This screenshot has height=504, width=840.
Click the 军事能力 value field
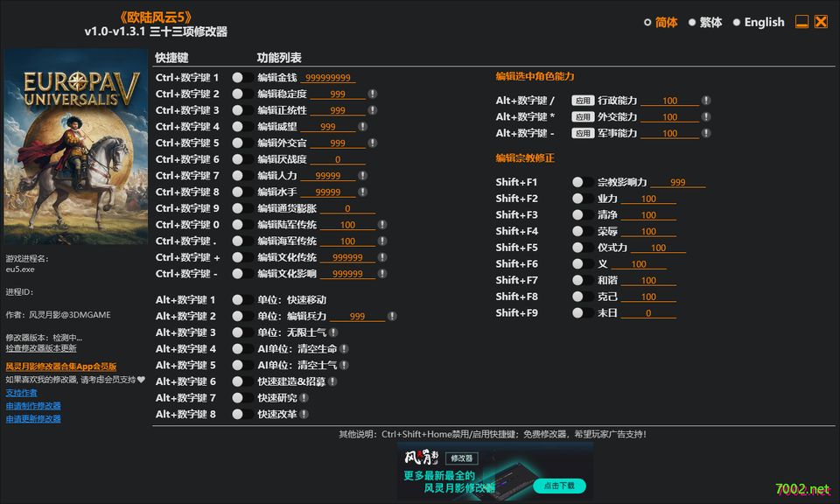669,133
